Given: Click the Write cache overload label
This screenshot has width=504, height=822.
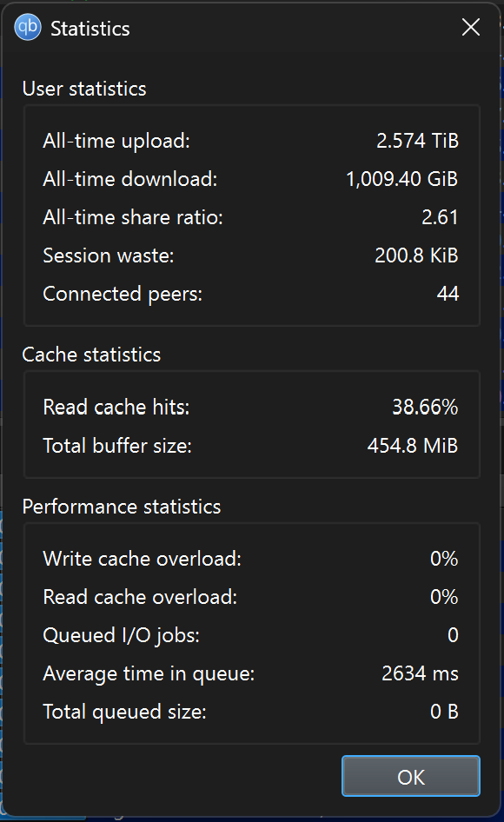Looking at the screenshot, I should 143,559.
